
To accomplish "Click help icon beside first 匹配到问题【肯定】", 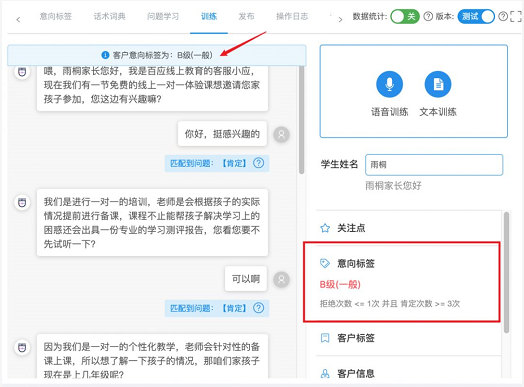I will coord(258,163).
